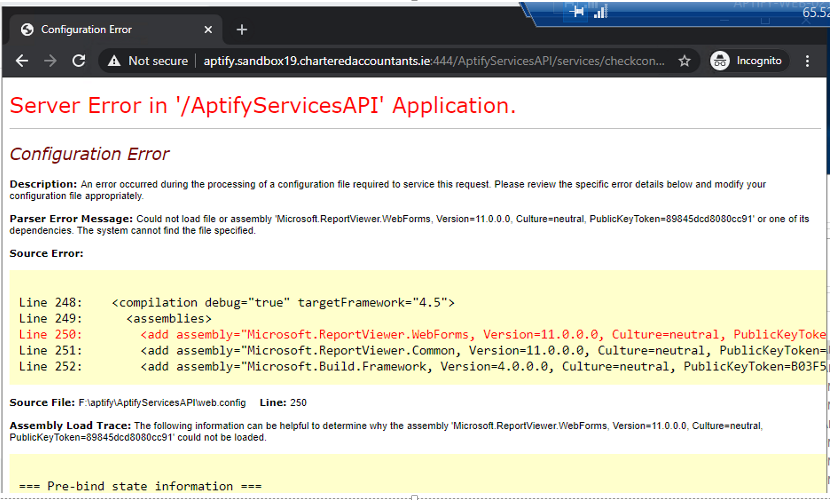Click the Assembly Load Trace label
Image resolution: width=830 pixels, height=500 pixels.
tap(70, 425)
